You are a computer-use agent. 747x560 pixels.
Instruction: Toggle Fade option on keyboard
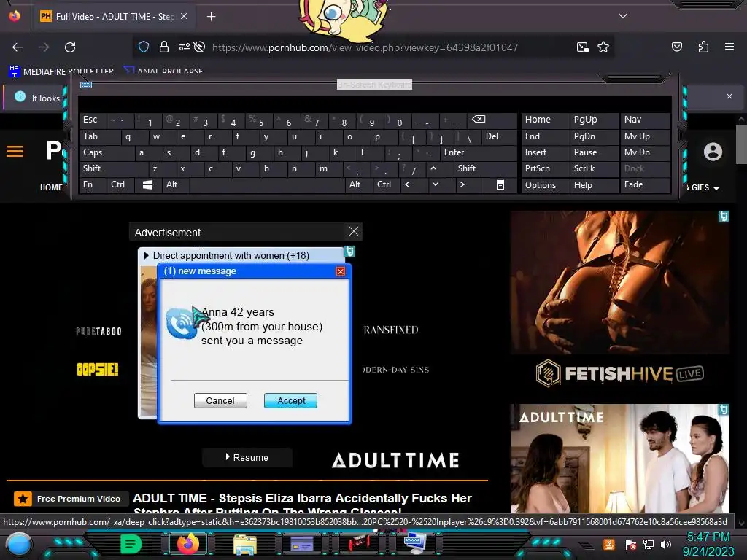(x=645, y=184)
